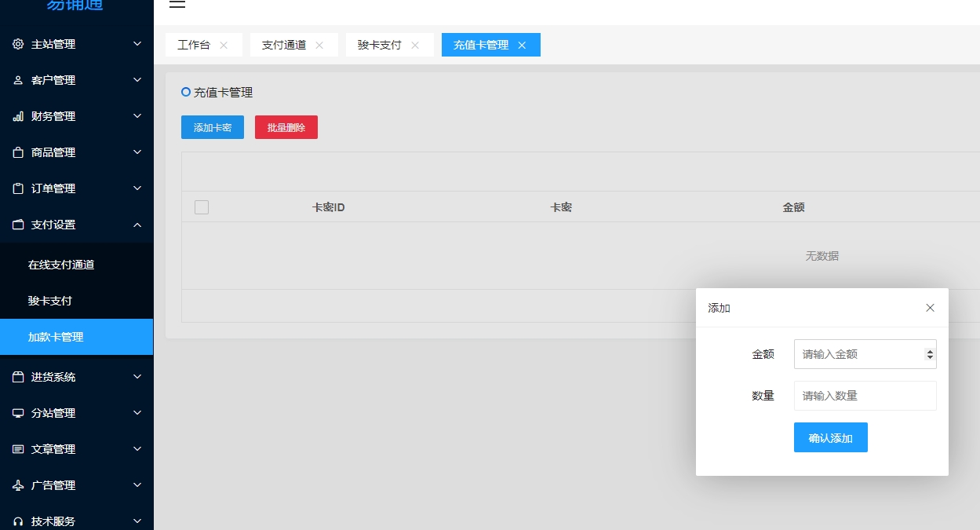Click the person icon for 客户管理
Viewport: 980px width, 530px height.
tap(18, 80)
